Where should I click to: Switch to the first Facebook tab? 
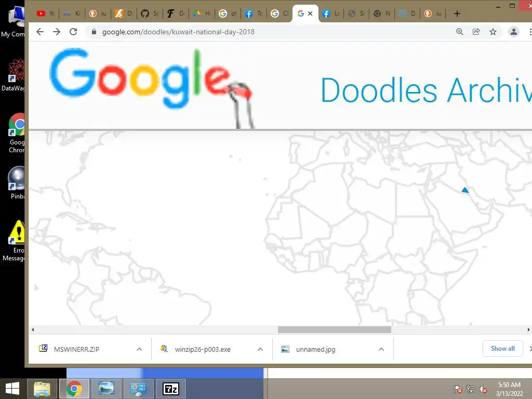[x=254, y=14]
